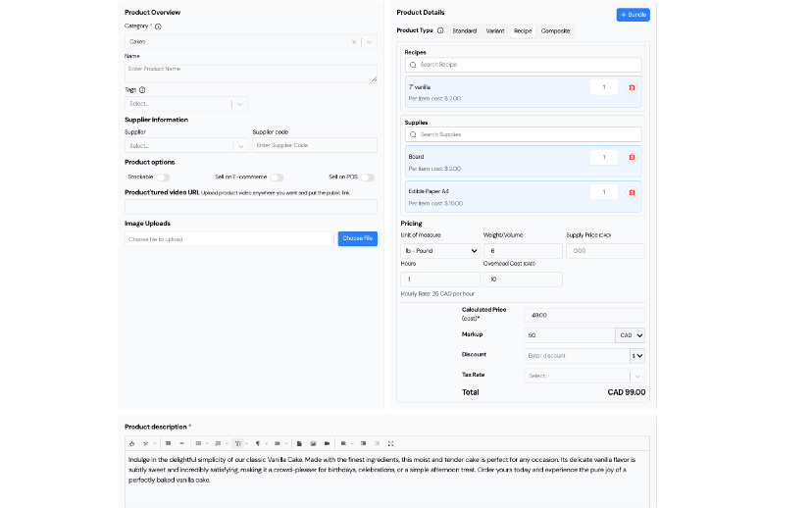Clear the selected Cakes category
Viewport: 812px width, 508px height.
(354, 42)
